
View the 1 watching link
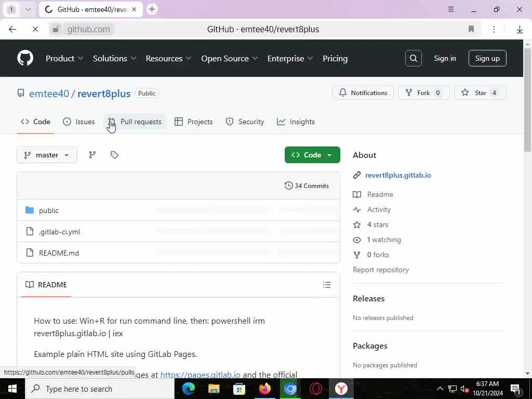click(384, 240)
